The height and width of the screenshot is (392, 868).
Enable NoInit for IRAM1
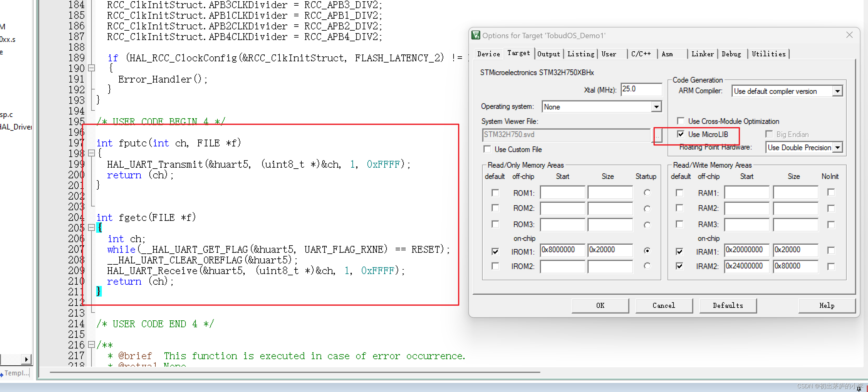831,250
